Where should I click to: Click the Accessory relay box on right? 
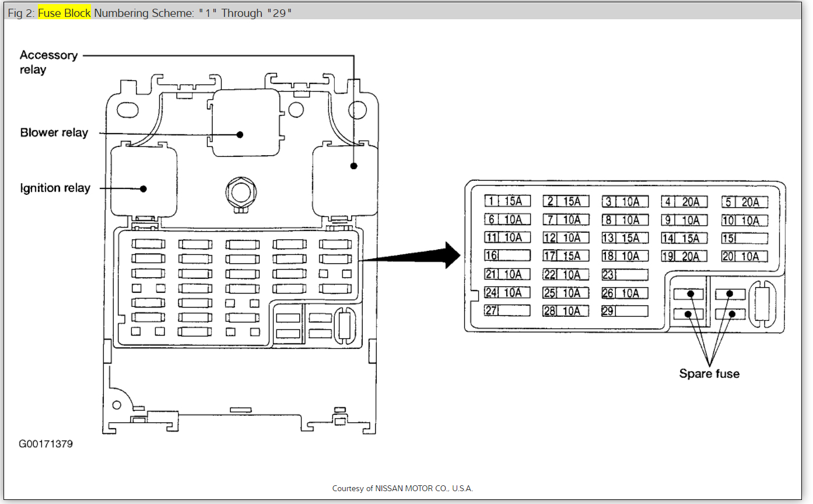[x=346, y=180]
